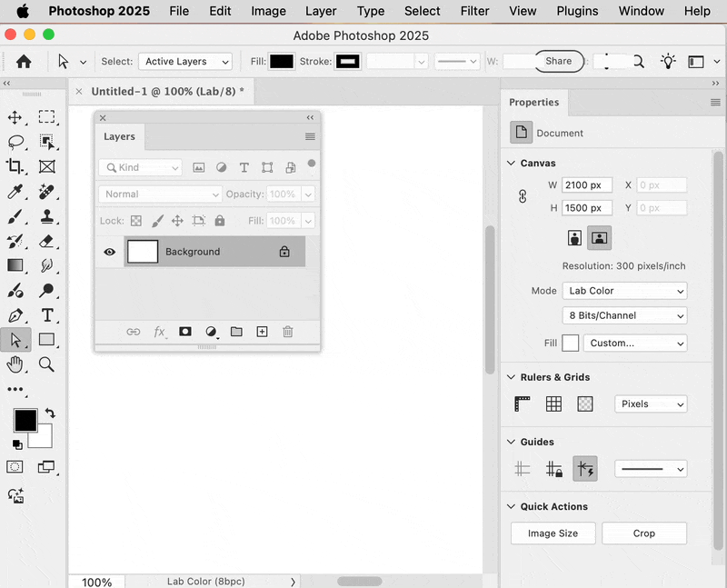Select the Dodge tool
Viewport: 727px width, 588px height.
(x=46, y=290)
